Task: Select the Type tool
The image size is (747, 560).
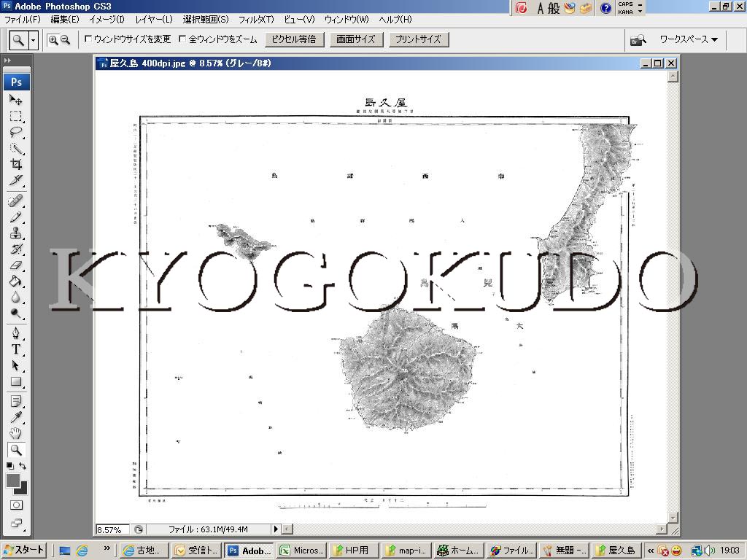Action: tap(16, 349)
